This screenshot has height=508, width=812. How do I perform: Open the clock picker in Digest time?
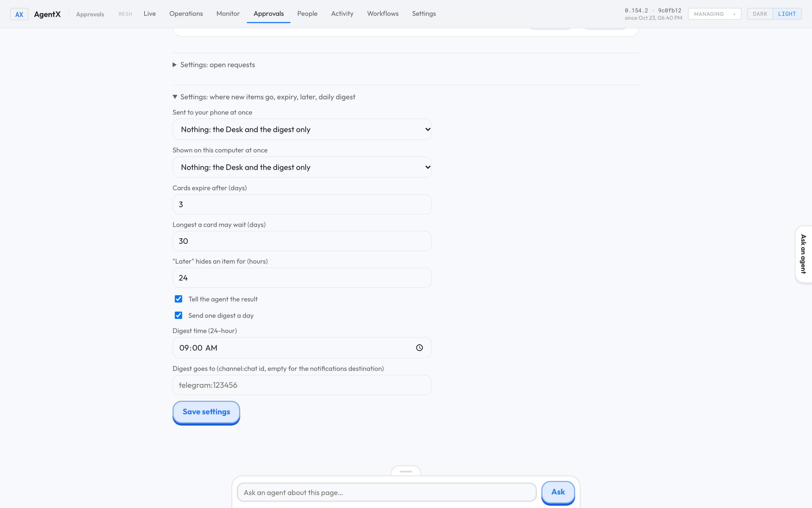[420, 348]
